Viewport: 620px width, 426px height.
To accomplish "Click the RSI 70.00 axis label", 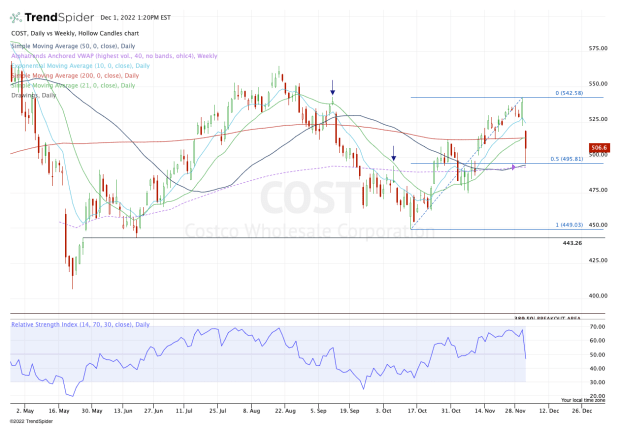I will [597, 327].
